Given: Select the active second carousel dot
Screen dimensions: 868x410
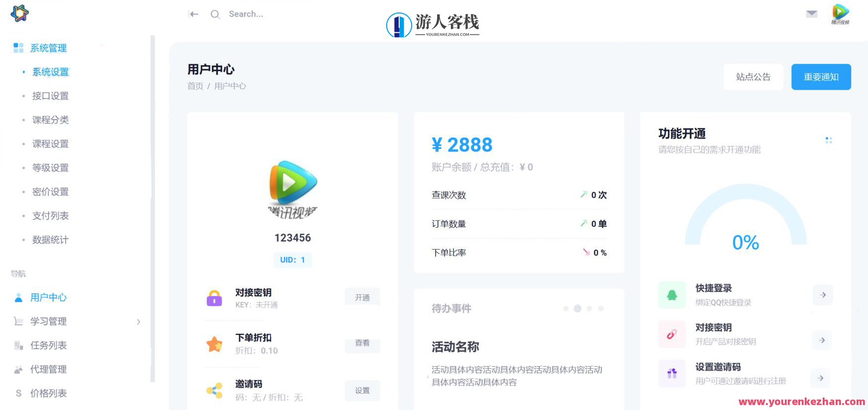Looking at the screenshot, I should (x=578, y=308).
